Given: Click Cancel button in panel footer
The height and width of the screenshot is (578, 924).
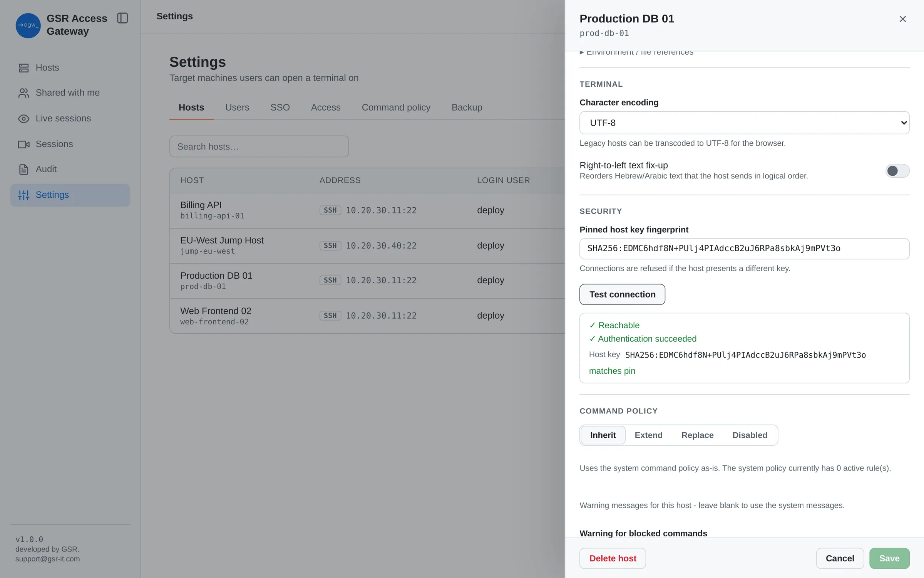Looking at the screenshot, I should coord(840,558).
